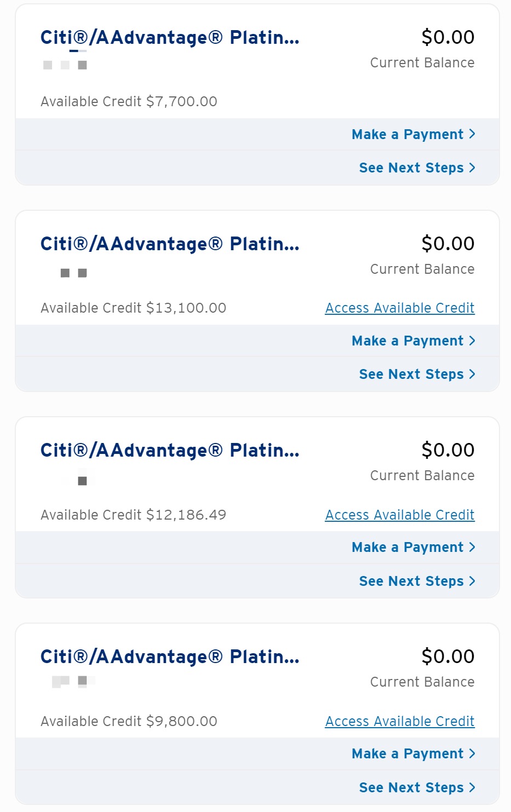See next steps for the $13,100.00 credit card
The image size is (511, 812).
click(x=417, y=375)
